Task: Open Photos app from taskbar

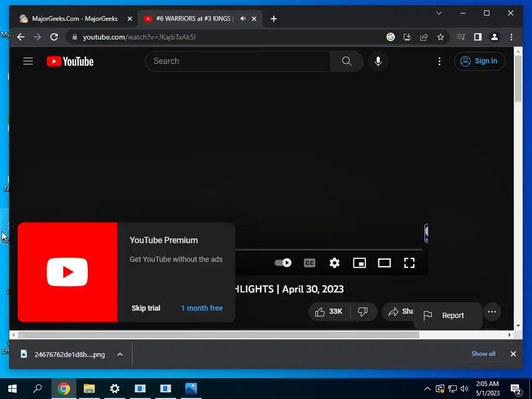Action: pyautogui.click(x=191, y=389)
